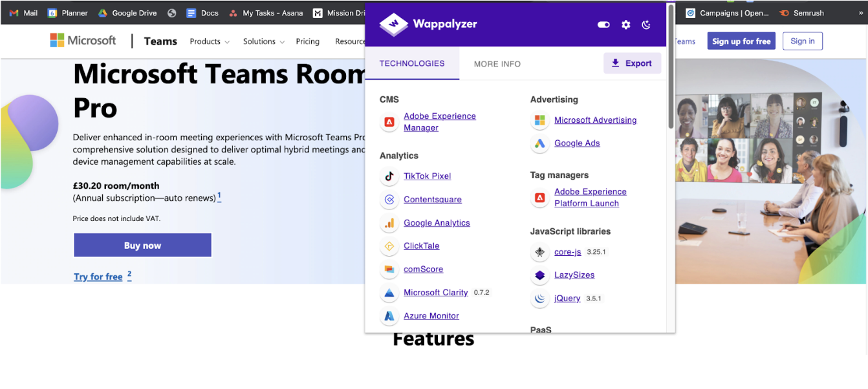The height and width of the screenshot is (389, 868).
Task: Click the ClickTale icon
Action: [389, 246]
